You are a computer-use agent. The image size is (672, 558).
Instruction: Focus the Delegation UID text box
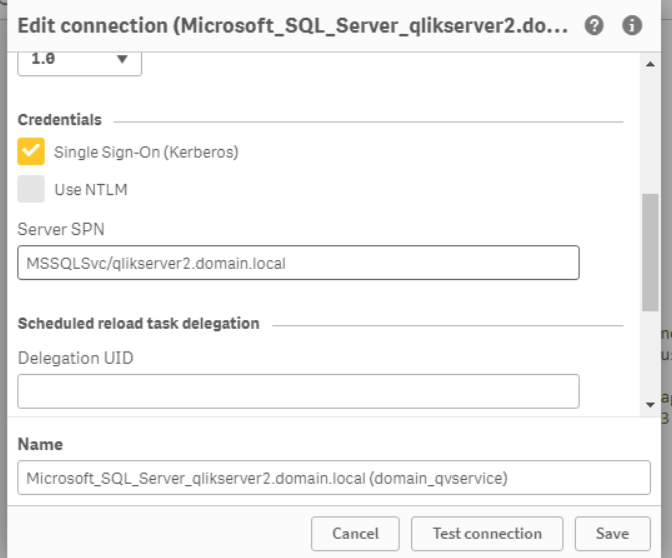[x=298, y=391]
